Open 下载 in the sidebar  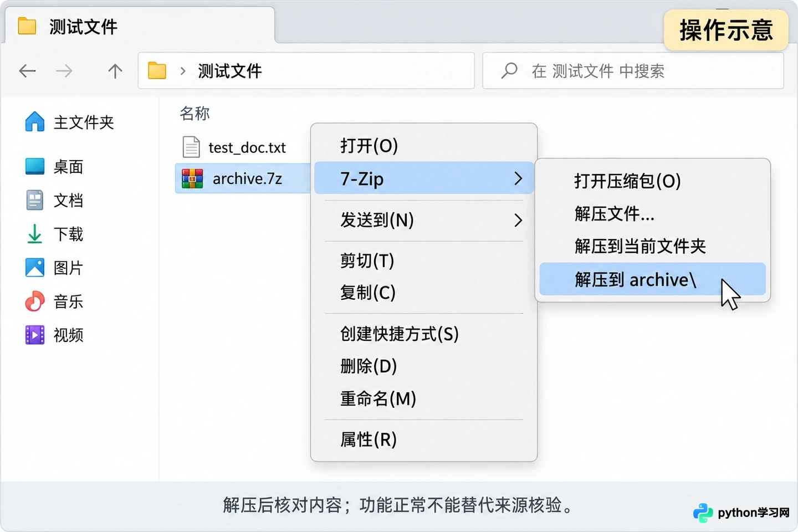click(x=68, y=234)
